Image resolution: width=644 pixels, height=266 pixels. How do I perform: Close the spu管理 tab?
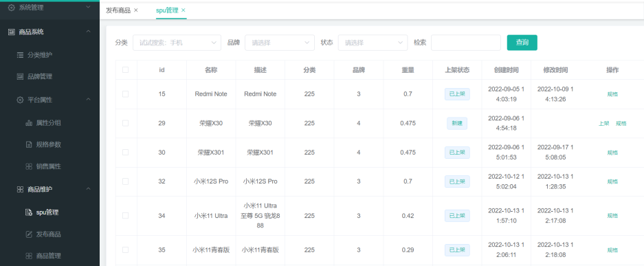coord(184,10)
